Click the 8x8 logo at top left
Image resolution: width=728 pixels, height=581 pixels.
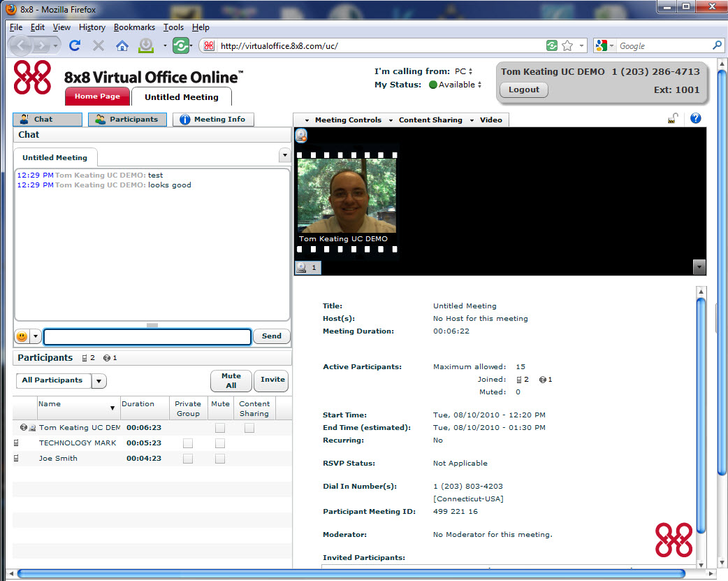(32, 78)
